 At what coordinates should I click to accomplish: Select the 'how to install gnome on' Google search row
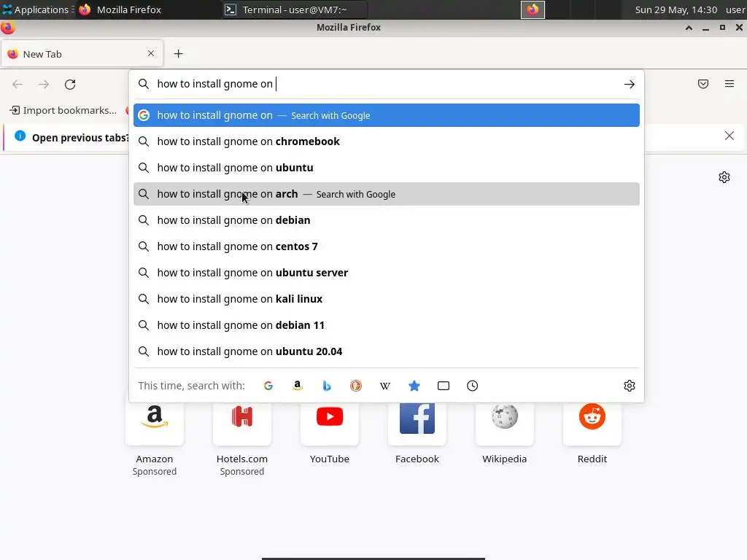pos(387,115)
